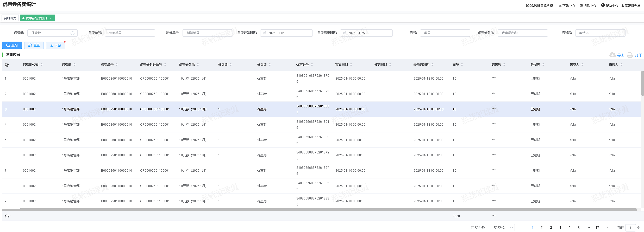
Task: Open the message center
Action: click(x=588, y=5)
